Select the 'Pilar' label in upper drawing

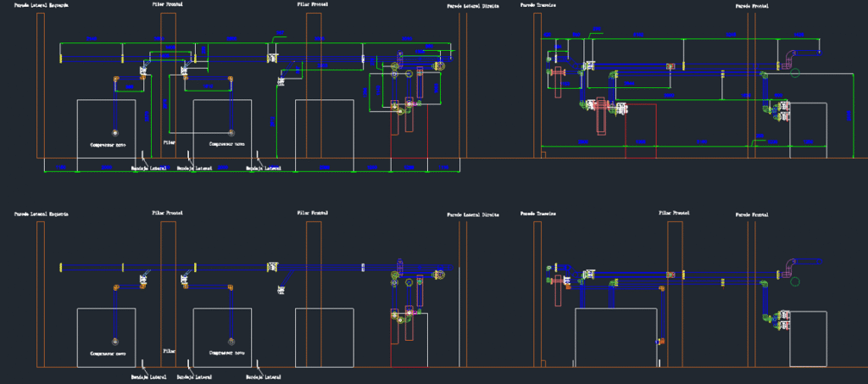pyautogui.click(x=170, y=142)
